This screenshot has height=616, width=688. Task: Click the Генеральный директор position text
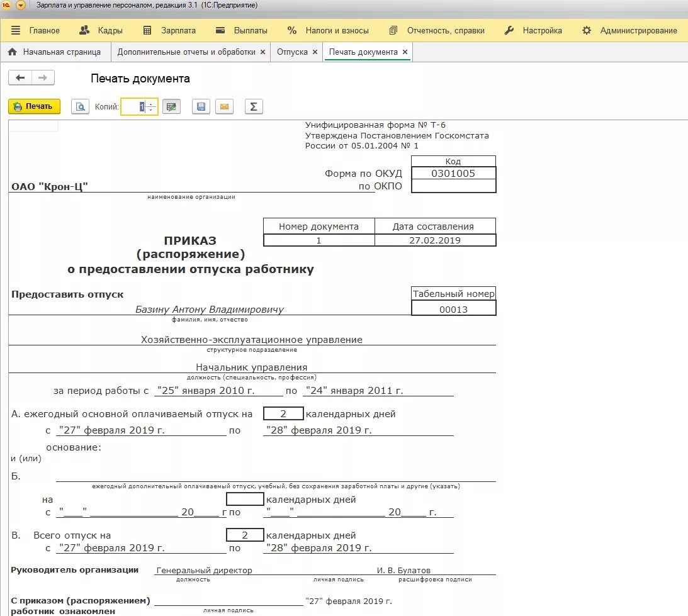pos(204,570)
